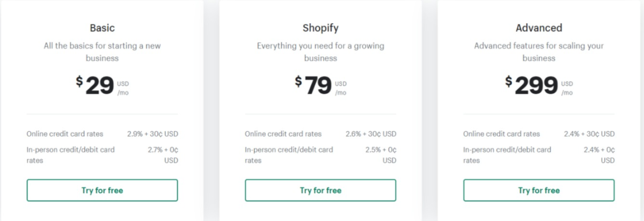Image resolution: width=644 pixels, height=221 pixels.
Task: Click the $299 monthly price
Action: (x=539, y=85)
